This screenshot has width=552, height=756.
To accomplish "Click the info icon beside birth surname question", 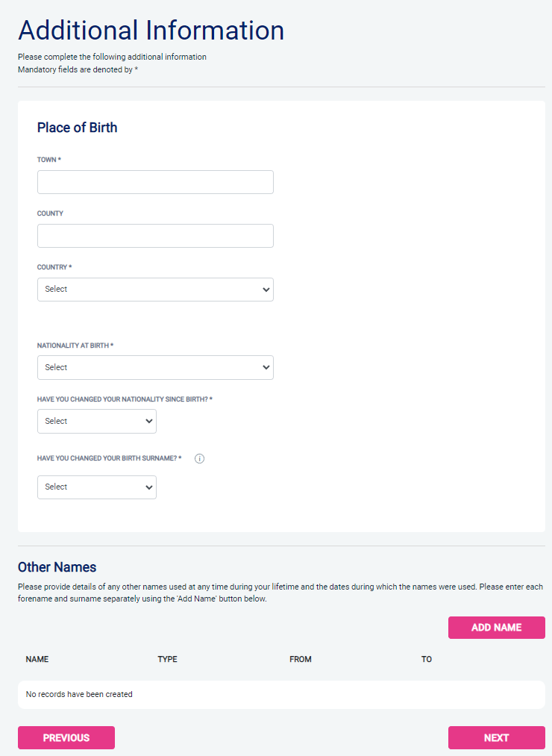I will click(199, 459).
